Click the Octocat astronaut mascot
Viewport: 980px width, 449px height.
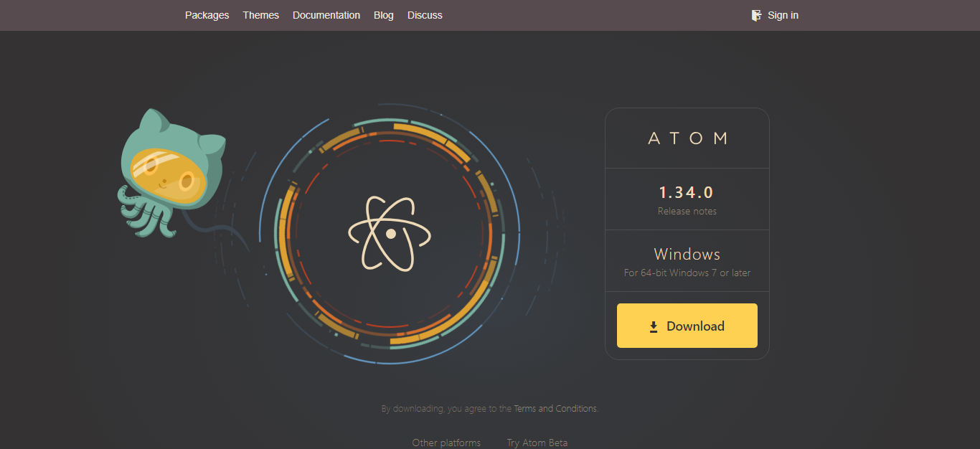[x=173, y=172]
